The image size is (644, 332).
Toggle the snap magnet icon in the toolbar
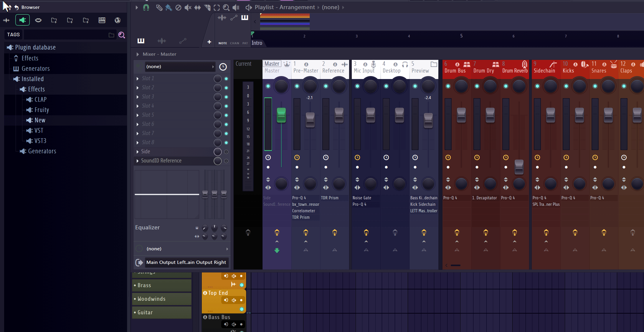tap(146, 7)
